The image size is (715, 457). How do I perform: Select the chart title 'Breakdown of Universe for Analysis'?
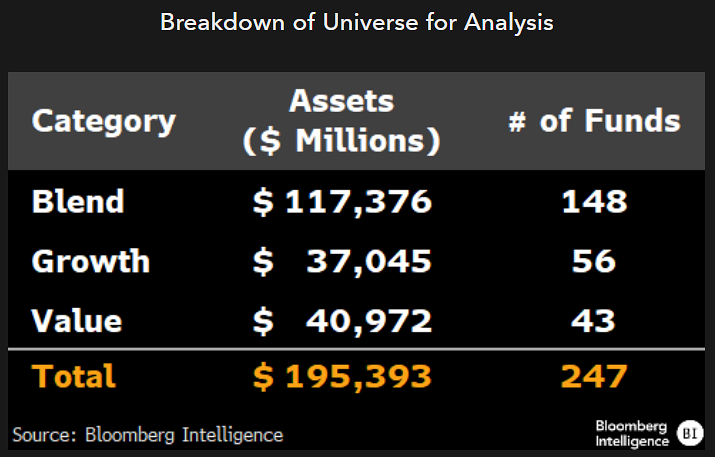click(357, 22)
